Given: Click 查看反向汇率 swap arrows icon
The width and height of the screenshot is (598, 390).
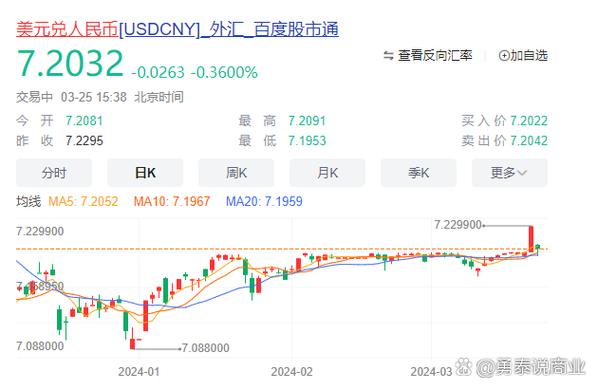Looking at the screenshot, I should pyautogui.click(x=388, y=56).
